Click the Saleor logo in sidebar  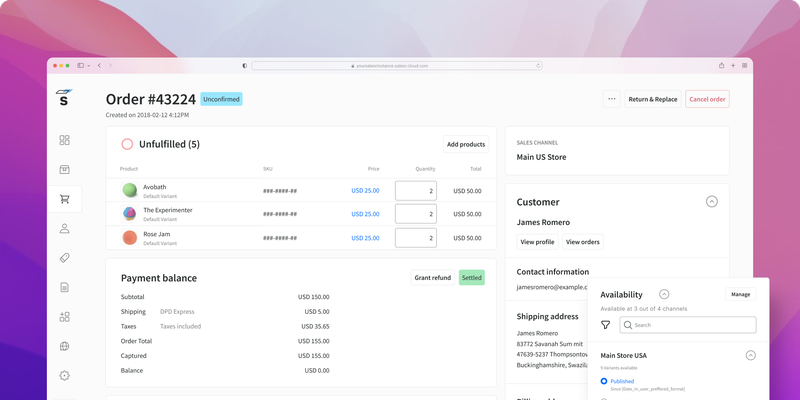(x=64, y=97)
